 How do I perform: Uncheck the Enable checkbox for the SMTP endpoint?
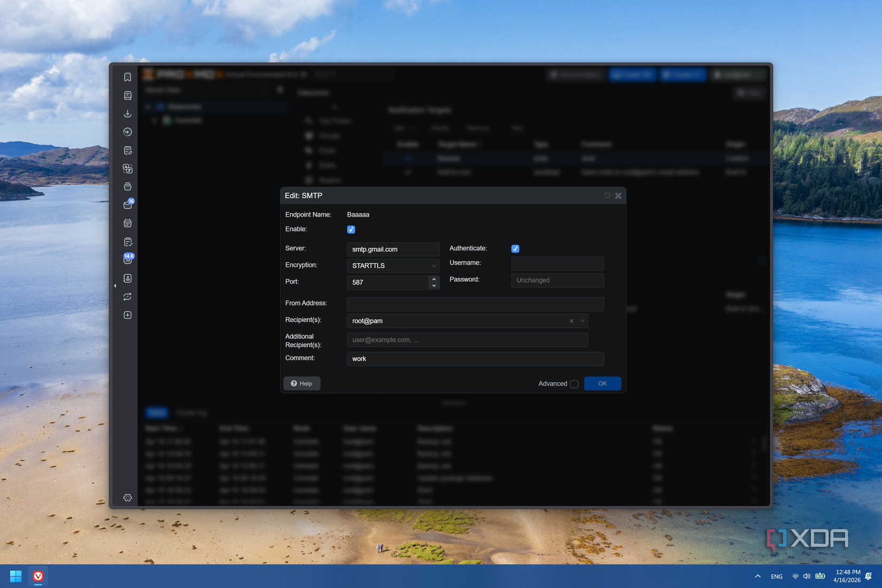351,229
